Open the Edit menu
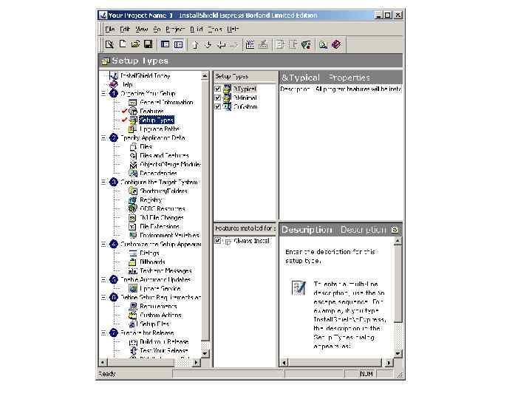The image size is (532, 399). click(125, 29)
